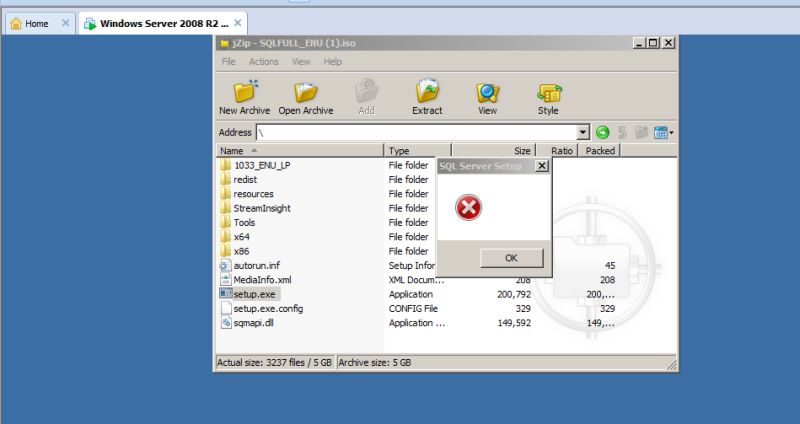This screenshot has height=424, width=800.
Task: Click the Extract toolbar icon
Action: pos(427,92)
